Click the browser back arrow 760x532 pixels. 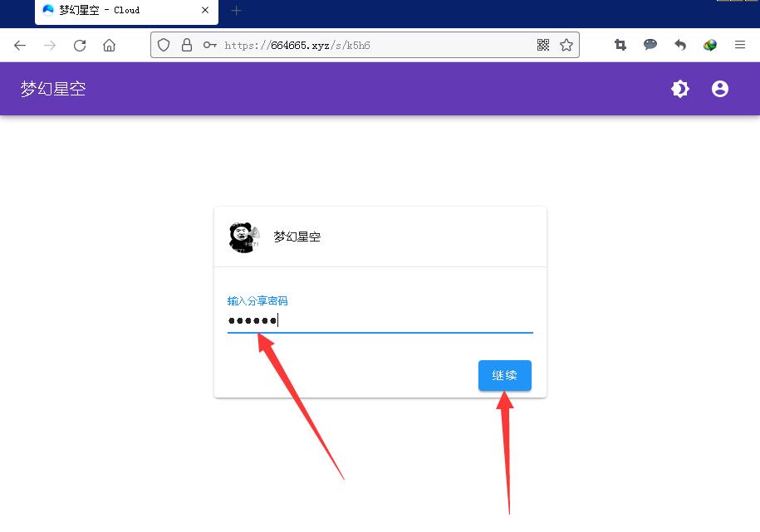point(20,46)
